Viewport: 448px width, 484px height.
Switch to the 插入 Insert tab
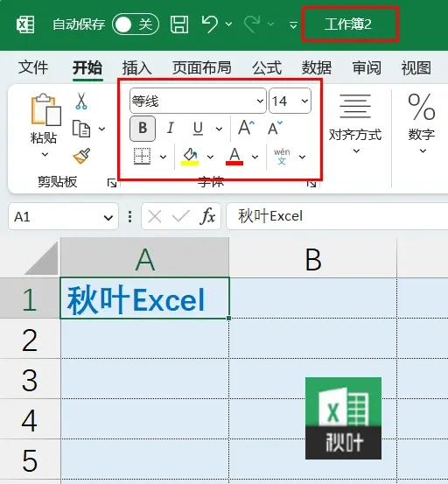click(x=137, y=67)
